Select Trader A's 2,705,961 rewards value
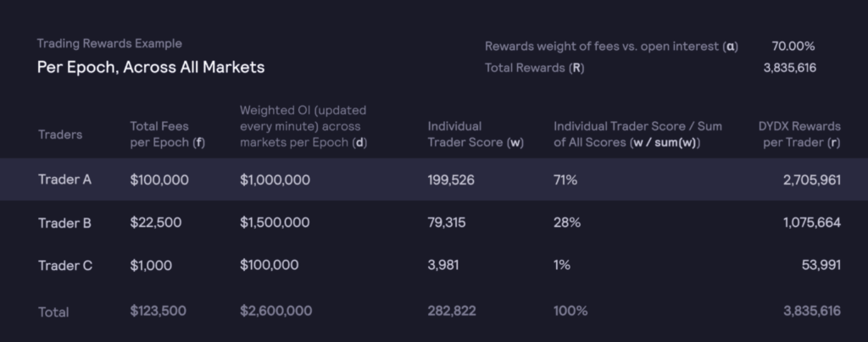This screenshot has width=868, height=342. 812,179
